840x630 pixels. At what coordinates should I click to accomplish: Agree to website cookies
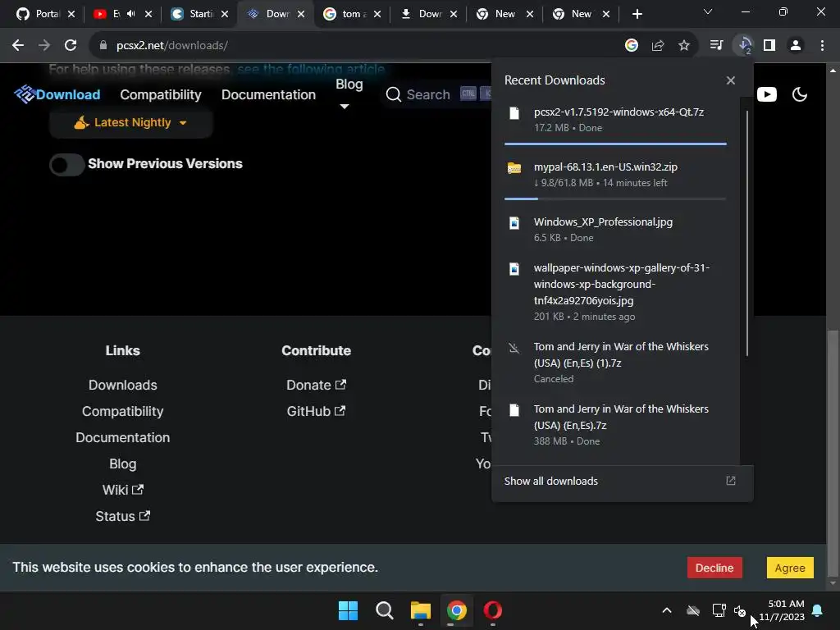pos(790,568)
